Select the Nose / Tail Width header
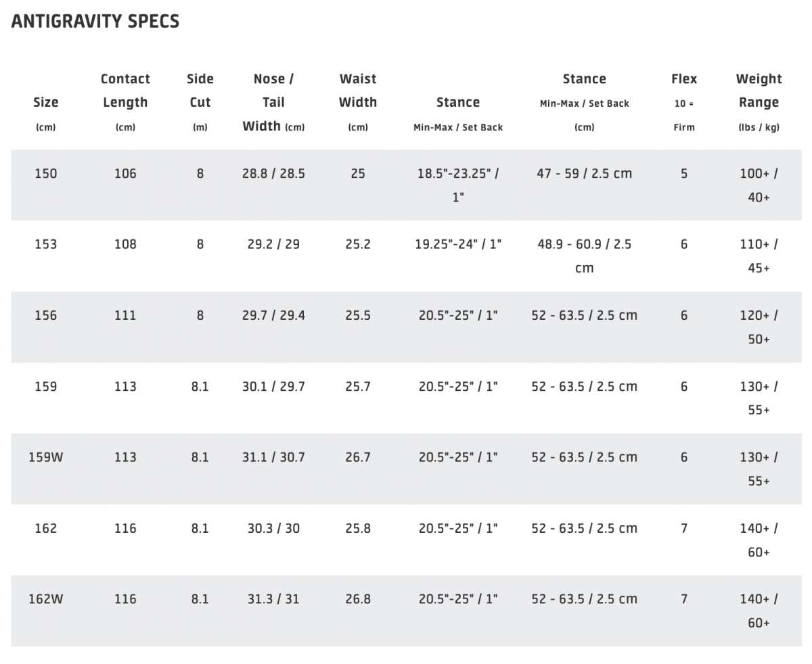This screenshot has height=664, width=812. 273,102
